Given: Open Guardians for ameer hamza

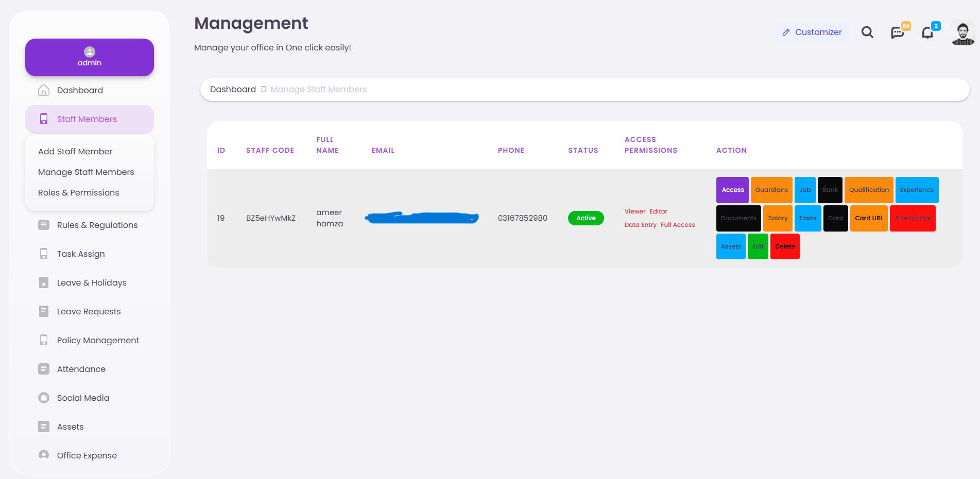Looking at the screenshot, I should tap(771, 190).
